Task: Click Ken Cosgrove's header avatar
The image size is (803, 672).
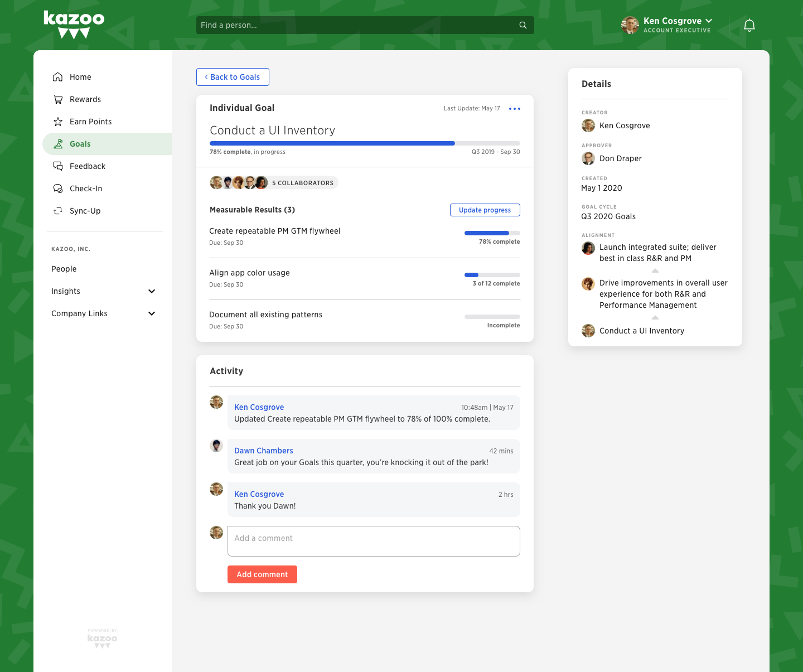Action: pyautogui.click(x=630, y=25)
